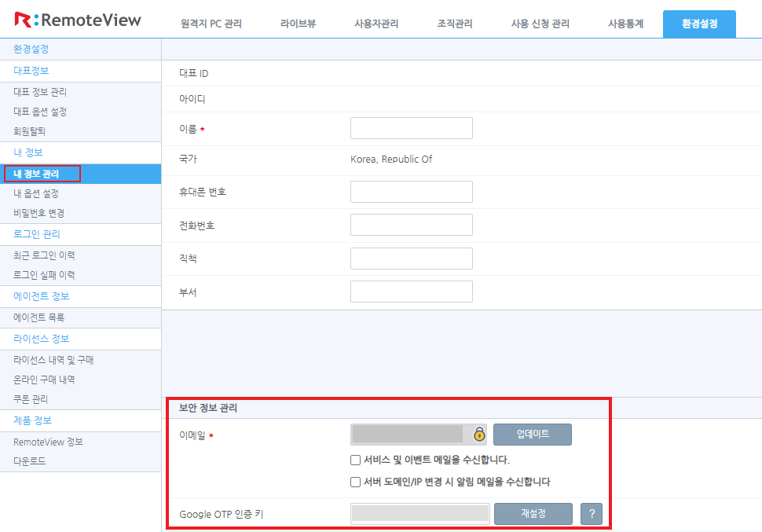Check 서비스 및 이벤트 메일 수신 checkbox

click(355, 460)
